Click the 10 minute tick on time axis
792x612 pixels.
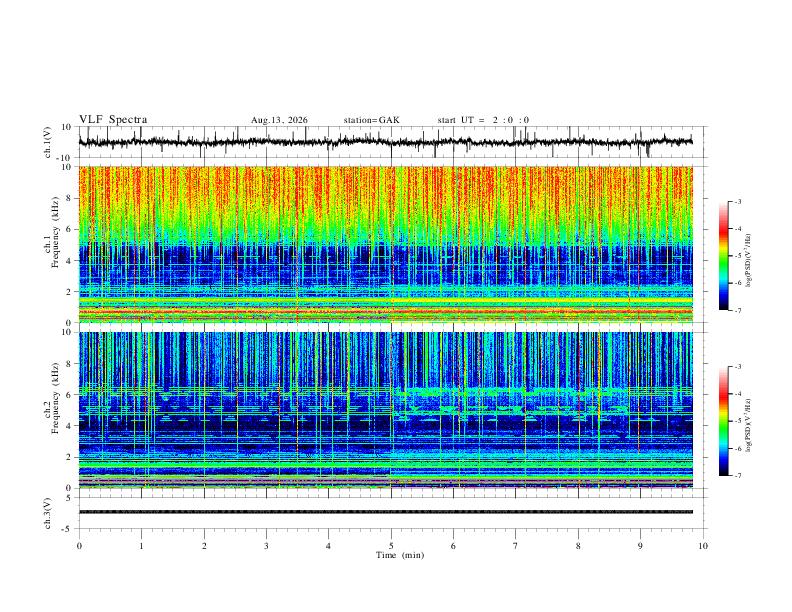click(703, 546)
